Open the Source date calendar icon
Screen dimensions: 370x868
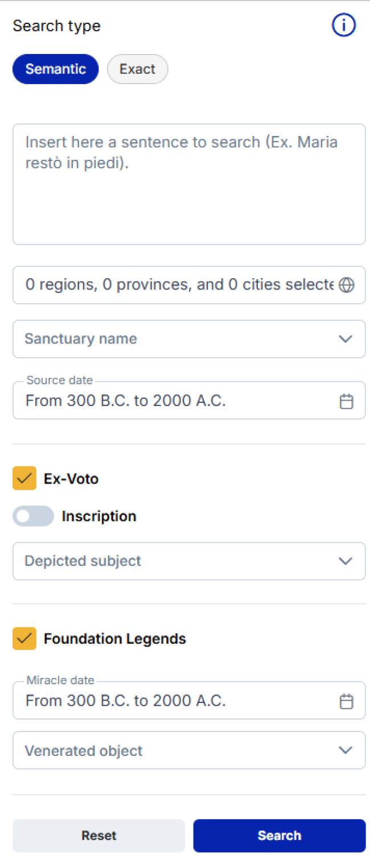[x=346, y=402]
